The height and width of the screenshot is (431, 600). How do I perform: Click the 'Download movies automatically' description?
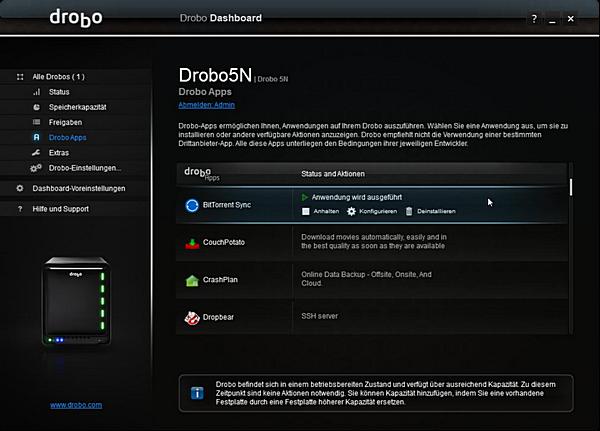pos(374,242)
